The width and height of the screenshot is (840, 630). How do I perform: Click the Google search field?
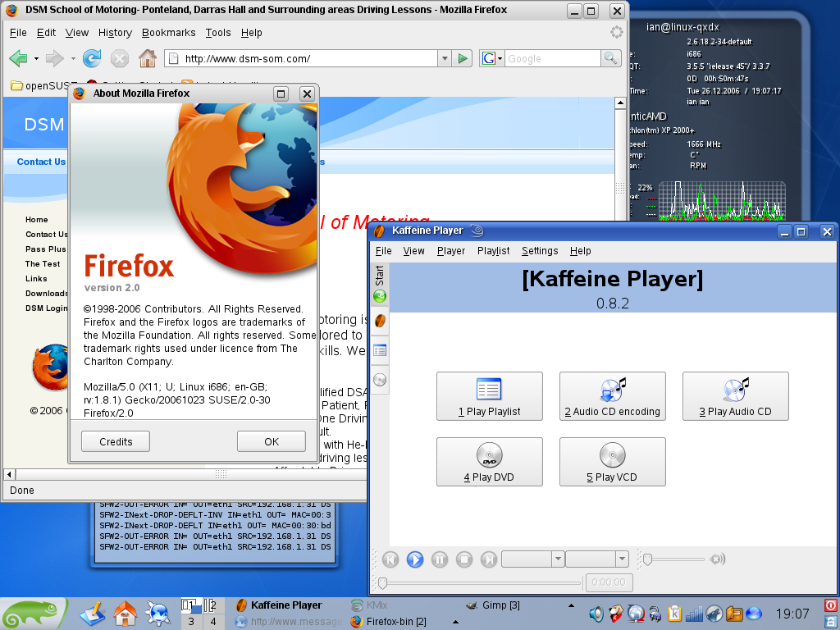(x=553, y=58)
